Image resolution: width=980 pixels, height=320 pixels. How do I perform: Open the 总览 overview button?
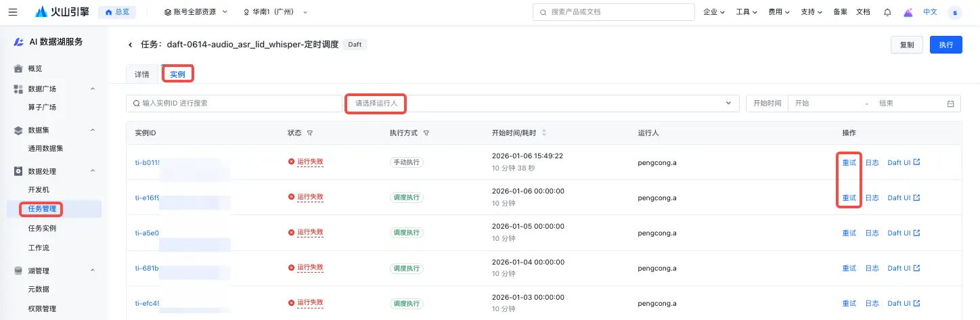coord(117,12)
